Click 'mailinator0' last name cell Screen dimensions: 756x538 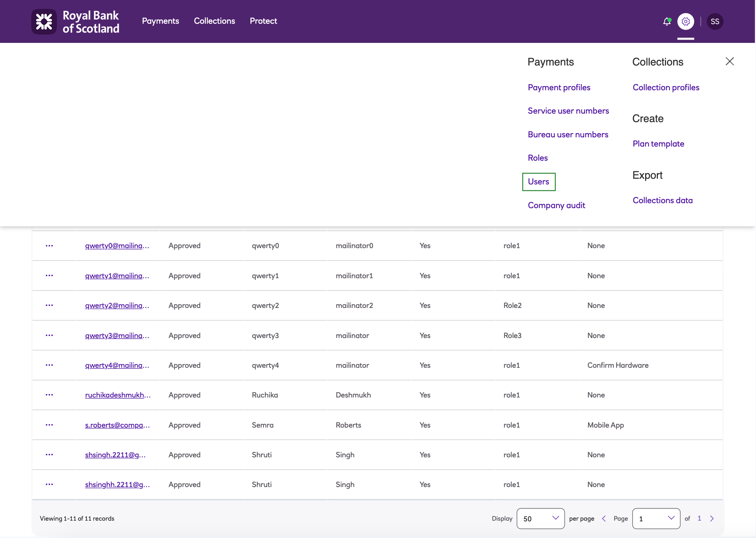354,246
